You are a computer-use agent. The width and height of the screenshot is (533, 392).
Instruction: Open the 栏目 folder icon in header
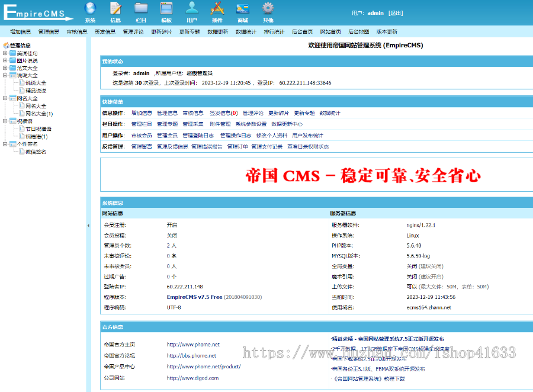coord(141,8)
